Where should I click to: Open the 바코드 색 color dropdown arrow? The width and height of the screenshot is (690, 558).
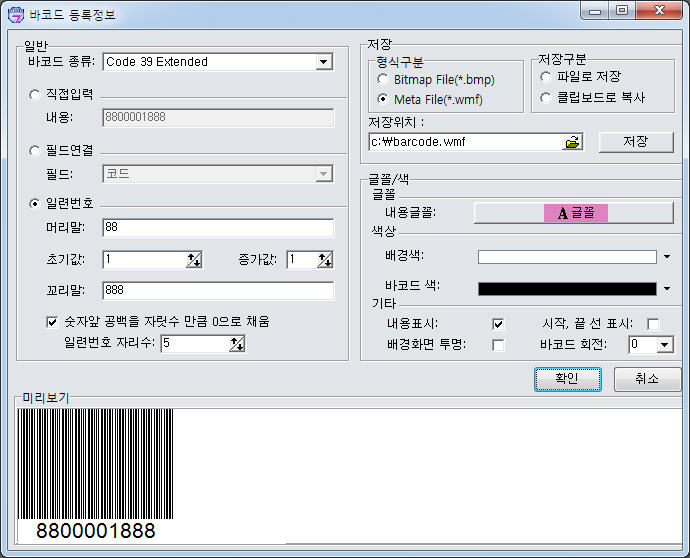pyautogui.click(x=667, y=289)
